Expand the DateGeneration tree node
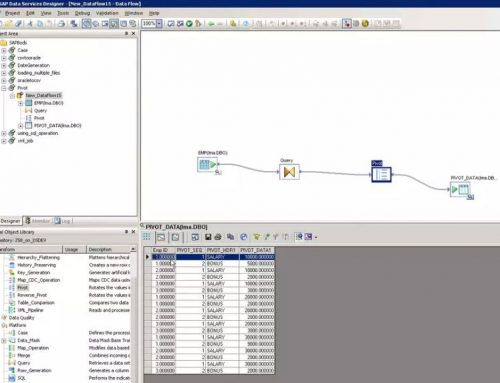Viewport: 500px width, 383px height. click(x=4, y=65)
